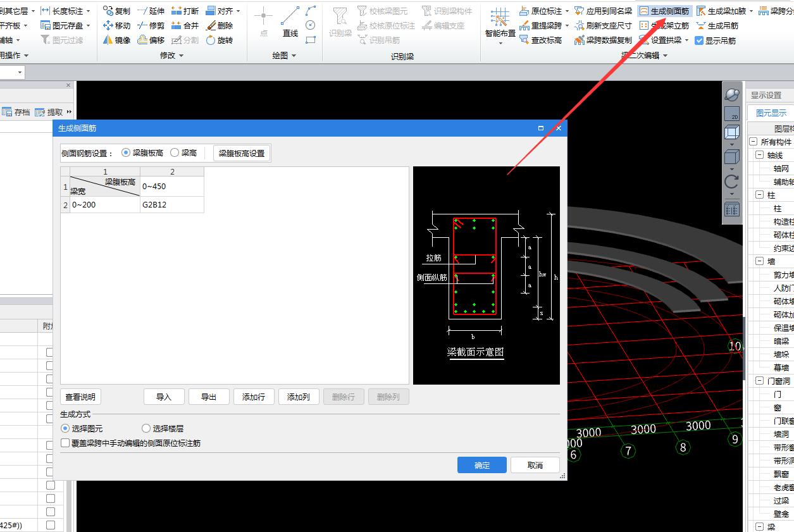Viewport: 794px width, 532px height.
Task: Confirm dialog with 确定 button
Action: (x=482, y=465)
